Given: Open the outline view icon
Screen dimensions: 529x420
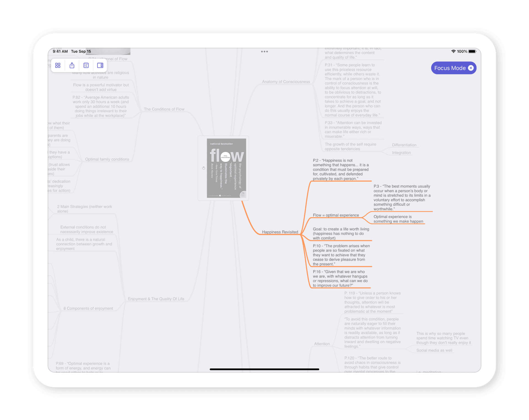Looking at the screenshot, I should [x=86, y=66].
